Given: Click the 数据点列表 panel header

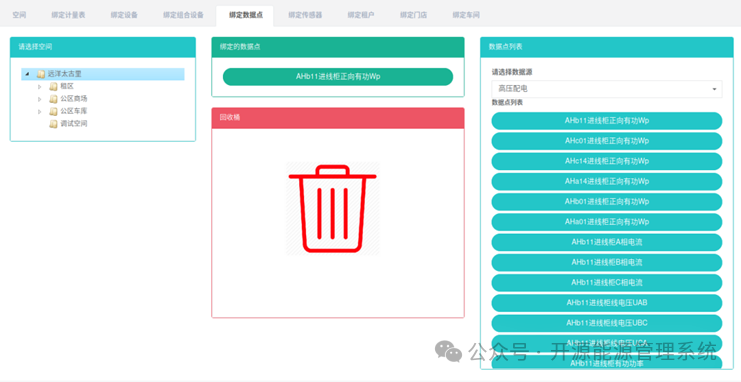Looking at the screenshot, I should (607, 47).
